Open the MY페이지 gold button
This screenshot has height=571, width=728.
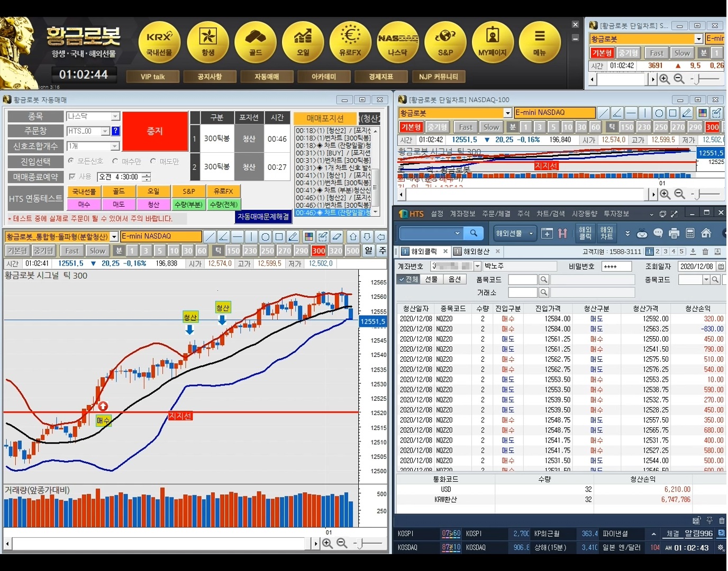(493, 42)
